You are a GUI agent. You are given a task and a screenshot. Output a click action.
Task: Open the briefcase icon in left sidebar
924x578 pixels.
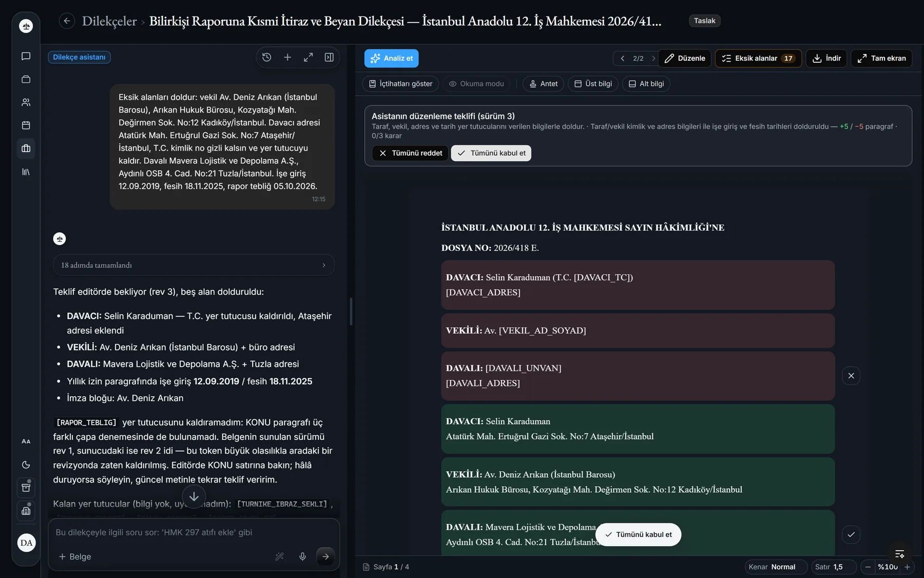(26, 148)
